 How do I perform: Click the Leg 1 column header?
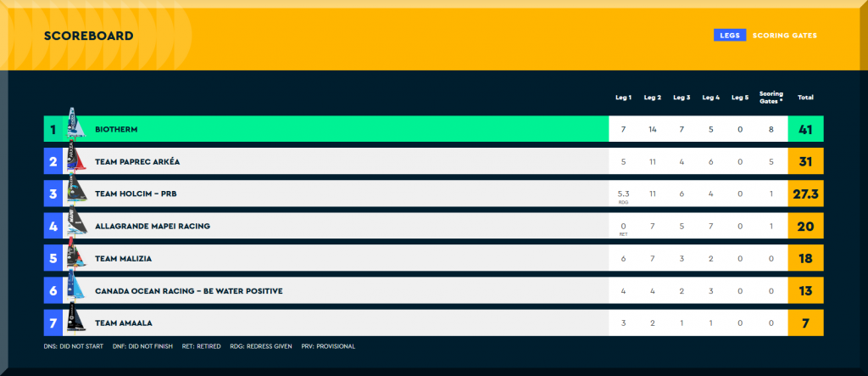point(623,98)
